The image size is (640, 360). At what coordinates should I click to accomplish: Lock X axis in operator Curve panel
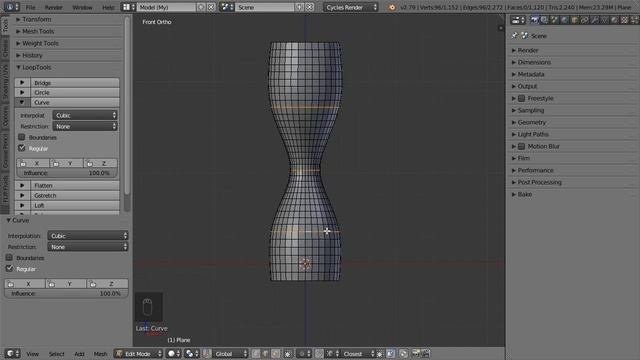coord(24,284)
